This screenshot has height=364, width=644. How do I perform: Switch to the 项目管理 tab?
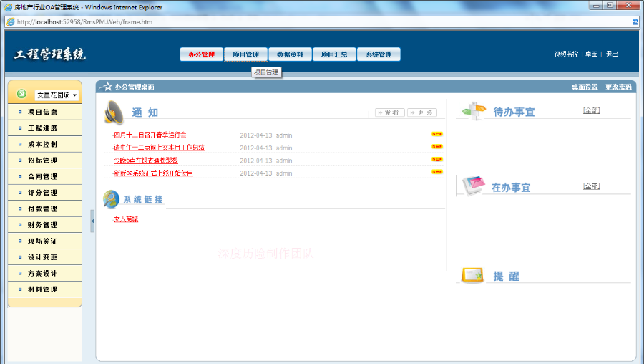pos(245,54)
